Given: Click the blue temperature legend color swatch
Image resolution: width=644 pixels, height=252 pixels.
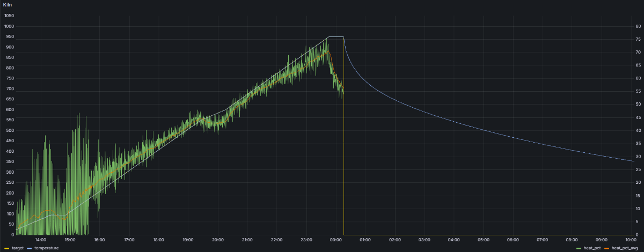Looking at the screenshot, I should pyautogui.click(x=30, y=248).
